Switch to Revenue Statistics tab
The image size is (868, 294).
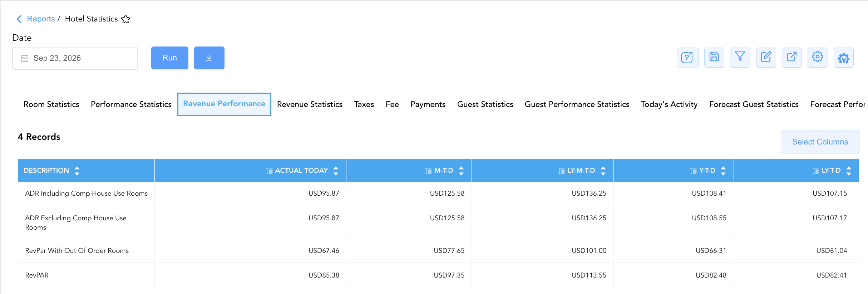pos(310,104)
